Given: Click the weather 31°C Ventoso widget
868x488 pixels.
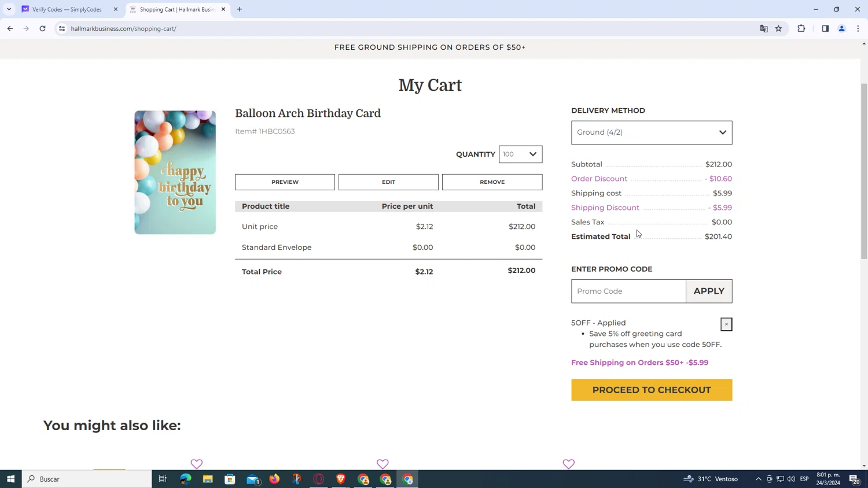Looking at the screenshot, I should (x=711, y=479).
